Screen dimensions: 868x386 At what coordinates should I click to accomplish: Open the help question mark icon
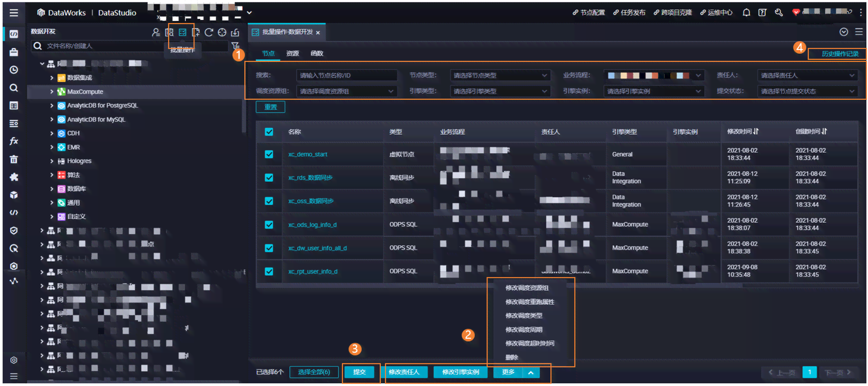point(762,13)
